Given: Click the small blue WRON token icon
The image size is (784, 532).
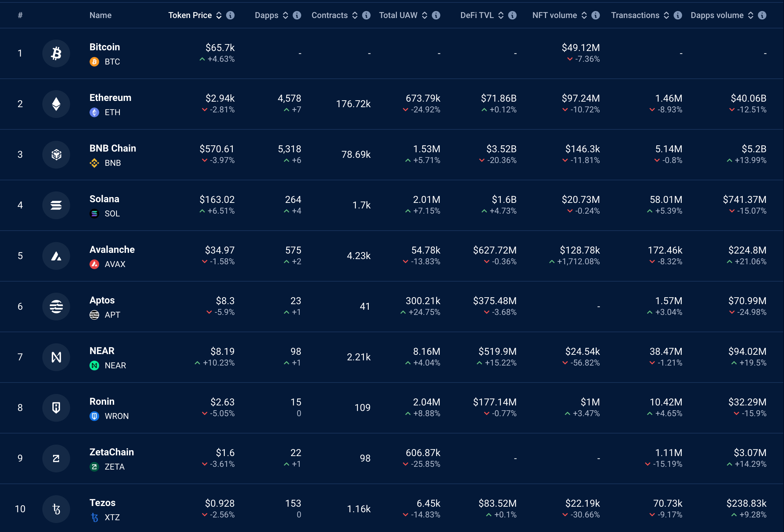Looking at the screenshot, I should pyautogui.click(x=94, y=416).
